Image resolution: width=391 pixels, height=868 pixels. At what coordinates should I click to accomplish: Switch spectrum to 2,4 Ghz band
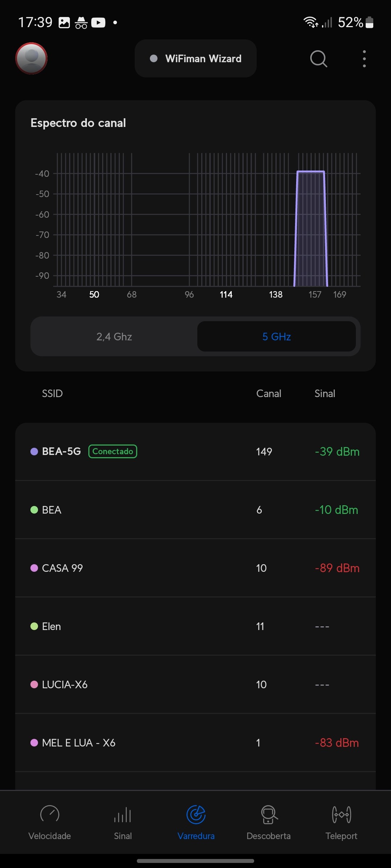[x=114, y=337]
